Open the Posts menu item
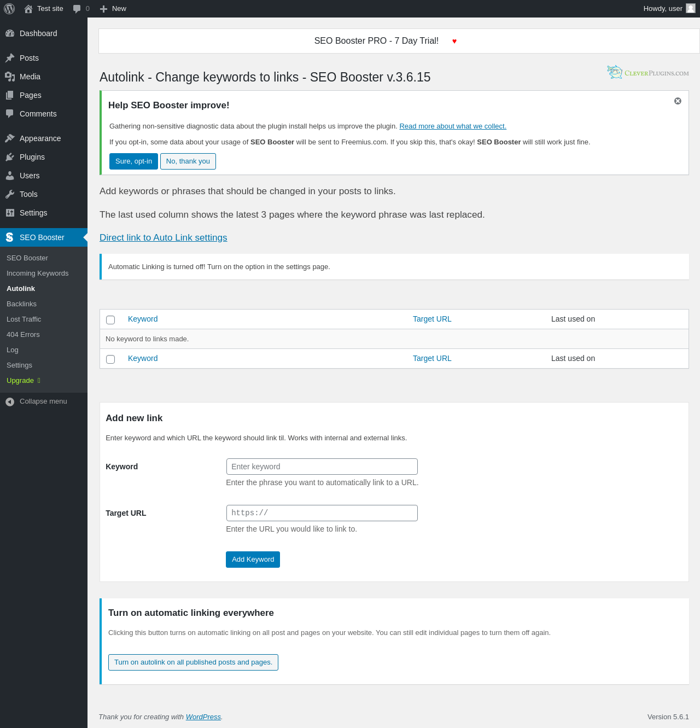This screenshot has height=728, width=700. (x=44, y=58)
